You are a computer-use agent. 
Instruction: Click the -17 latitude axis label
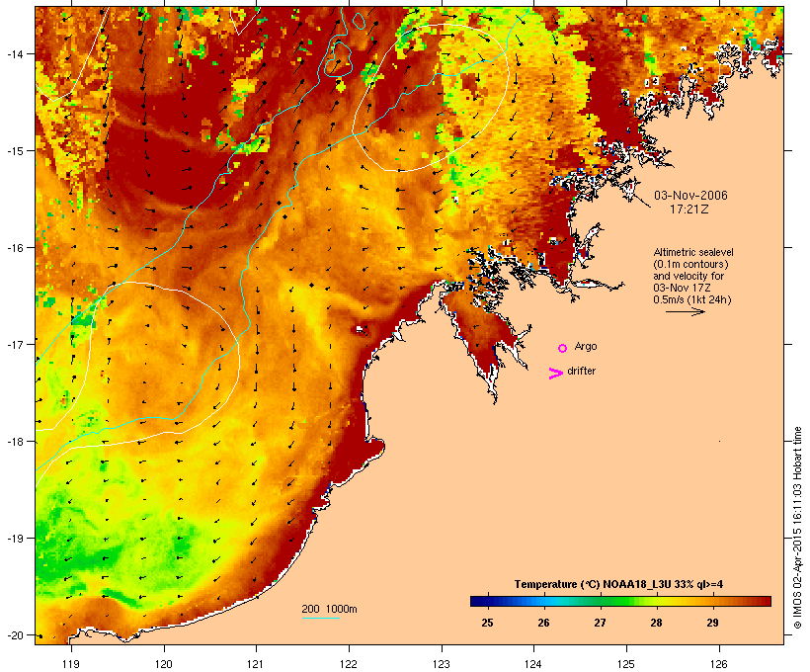(14, 344)
